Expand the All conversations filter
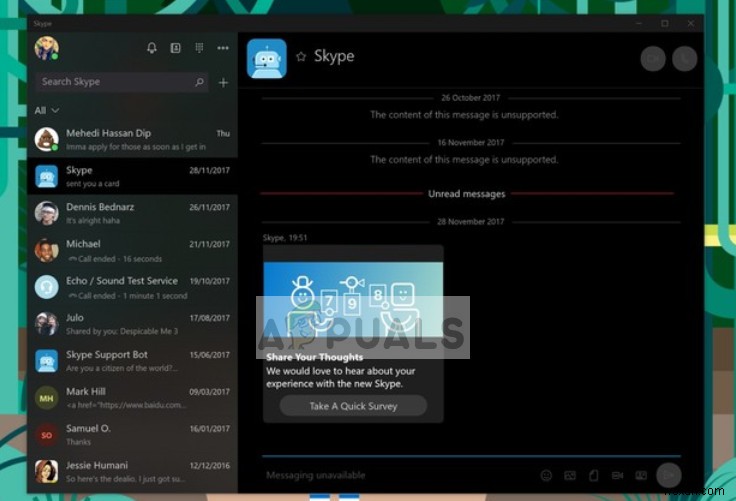The image size is (736, 501). (47, 110)
